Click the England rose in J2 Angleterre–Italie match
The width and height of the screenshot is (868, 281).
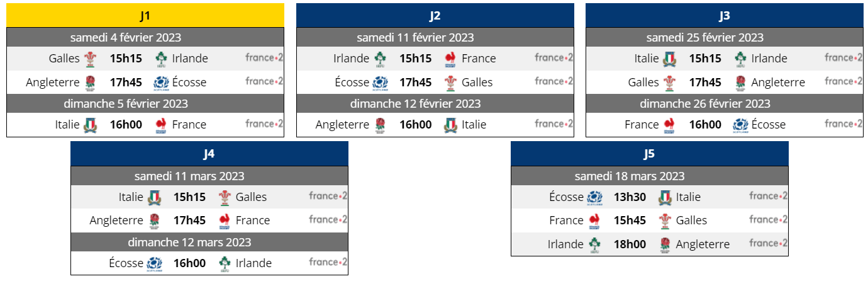pyautogui.click(x=380, y=125)
